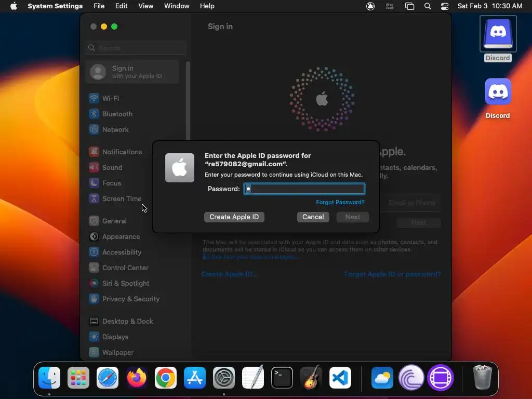Select the Discord disk image on desktop
The width and height of the screenshot is (532, 399).
pyautogui.click(x=498, y=38)
